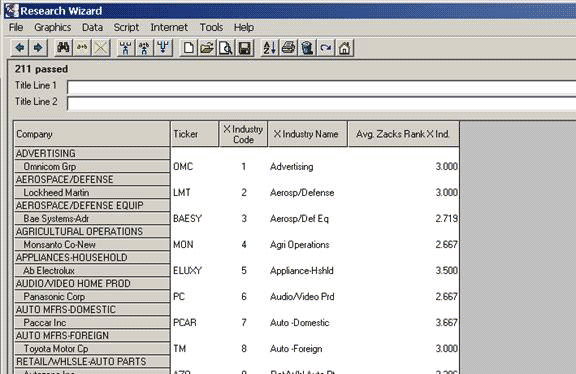Screen dimensions: 576x374
Task: Click the printer icon
Action: pos(288,48)
